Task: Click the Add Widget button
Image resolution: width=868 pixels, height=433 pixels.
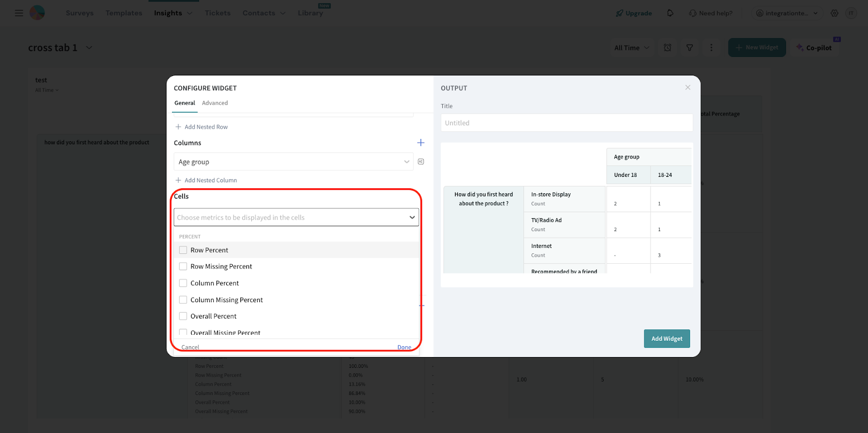Action: coord(667,339)
